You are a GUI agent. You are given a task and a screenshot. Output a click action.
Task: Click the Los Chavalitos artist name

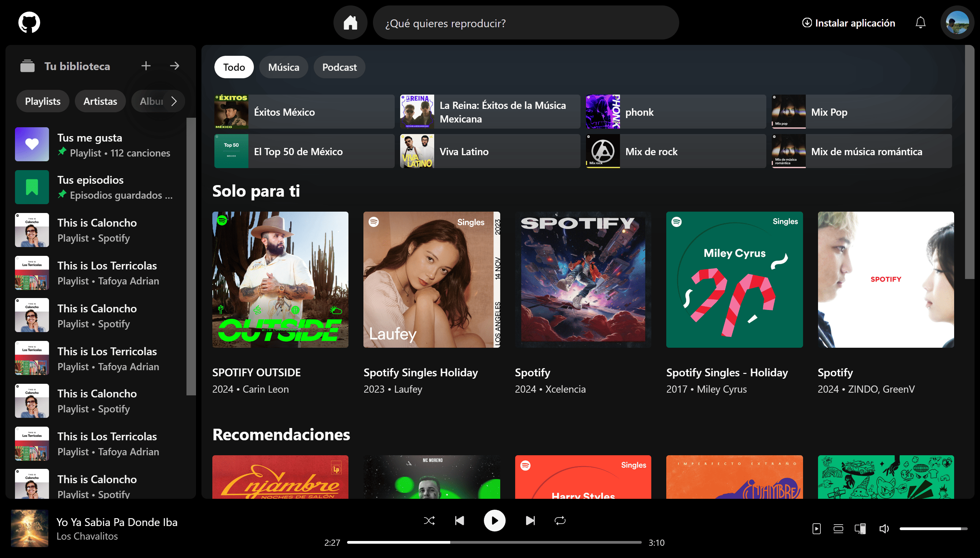point(87,536)
